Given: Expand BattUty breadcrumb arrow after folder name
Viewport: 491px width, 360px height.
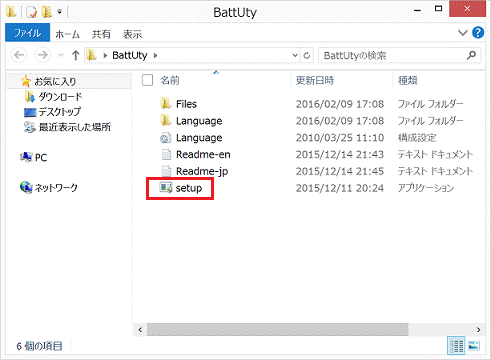Looking at the screenshot, I should tap(155, 55).
